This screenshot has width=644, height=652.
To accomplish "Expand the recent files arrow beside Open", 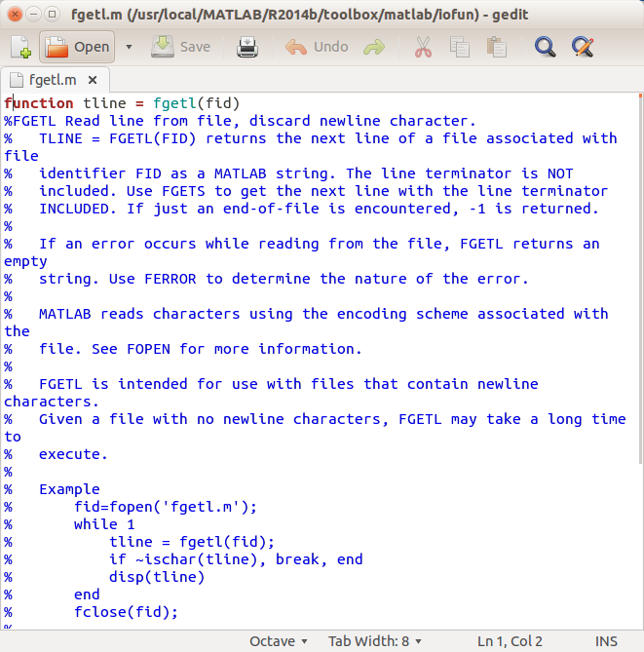I will click(x=129, y=47).
